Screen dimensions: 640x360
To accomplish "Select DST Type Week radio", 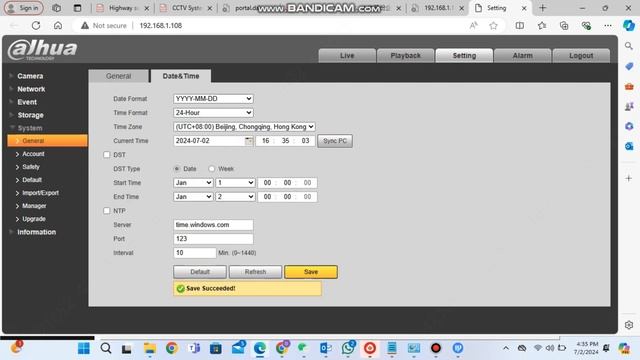I will [x=211, y=169].
